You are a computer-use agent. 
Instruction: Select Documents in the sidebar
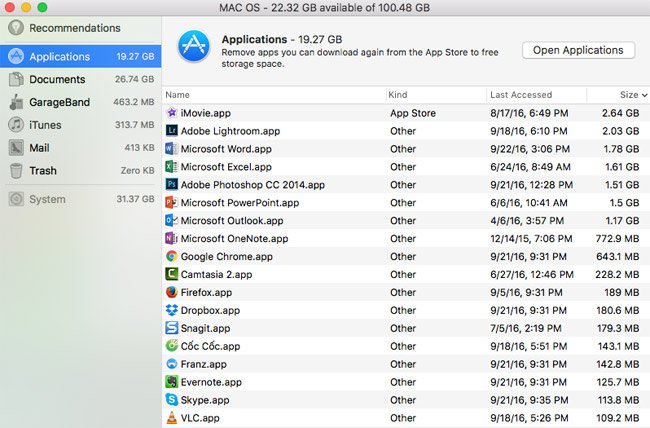(80, 79)
